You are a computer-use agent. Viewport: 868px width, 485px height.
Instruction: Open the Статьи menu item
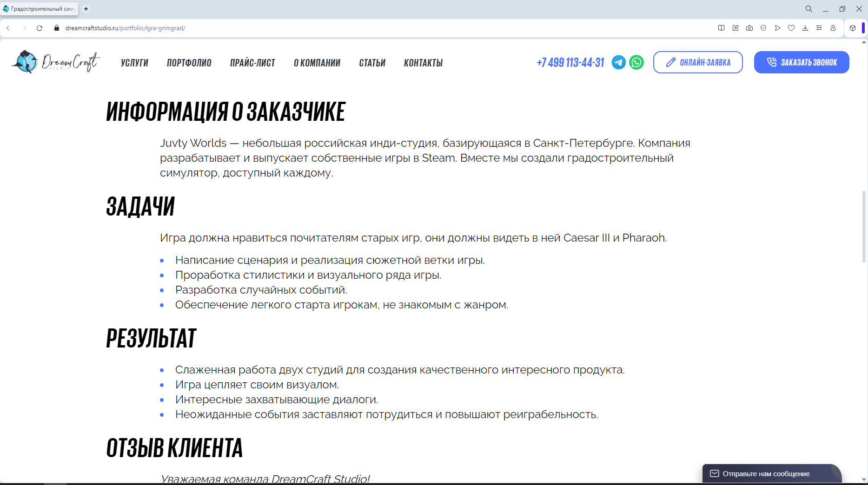coord(372,63)
